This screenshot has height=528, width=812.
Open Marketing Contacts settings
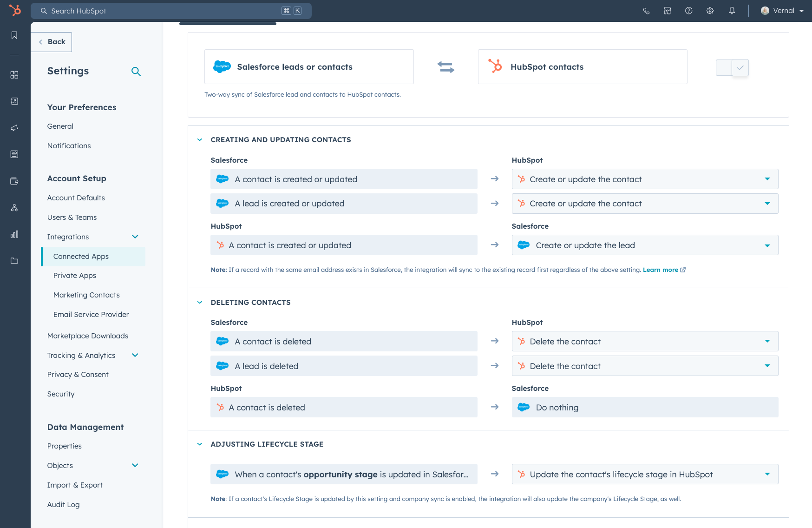(x=86, y=295)
